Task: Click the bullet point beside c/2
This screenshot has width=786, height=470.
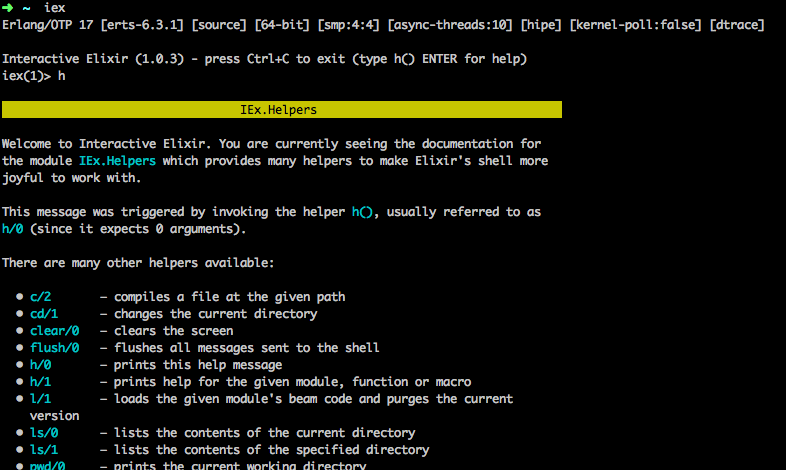Action: click(x=20, y=296)
